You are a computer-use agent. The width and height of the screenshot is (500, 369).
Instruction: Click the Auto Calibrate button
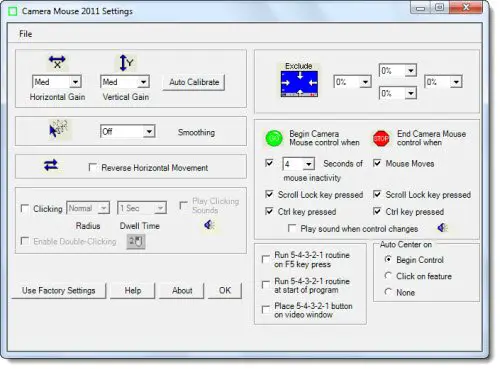[x=194, y=82]
